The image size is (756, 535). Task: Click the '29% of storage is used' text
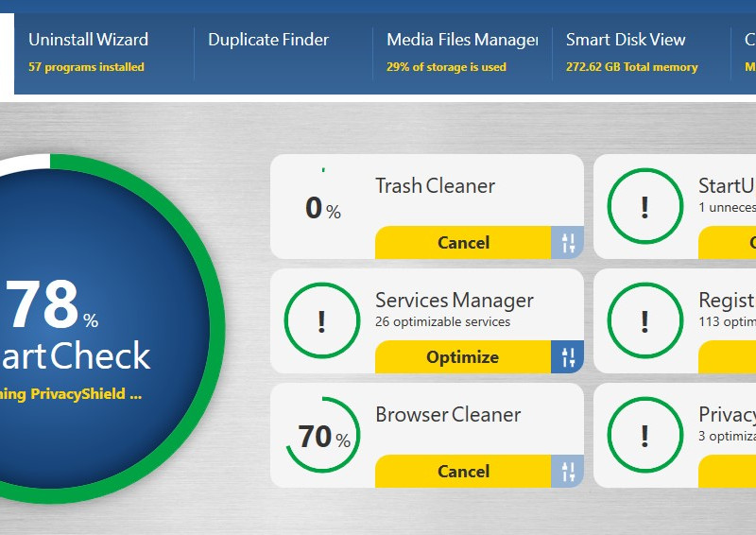446,67
